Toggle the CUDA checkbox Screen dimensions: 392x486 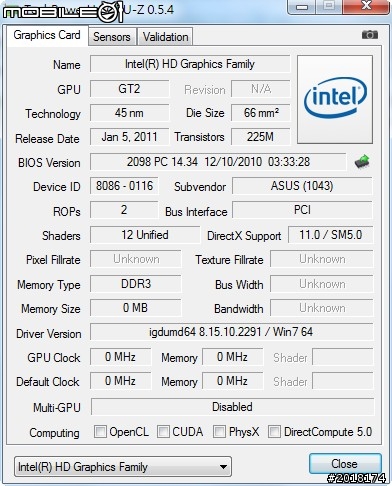coord(163,431)
